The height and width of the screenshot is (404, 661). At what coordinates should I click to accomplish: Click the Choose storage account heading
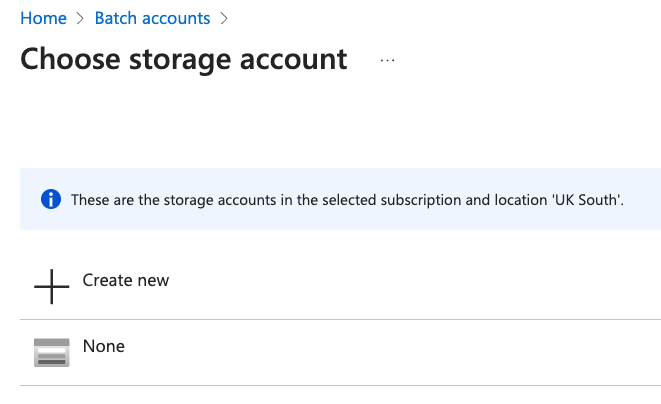184,59
